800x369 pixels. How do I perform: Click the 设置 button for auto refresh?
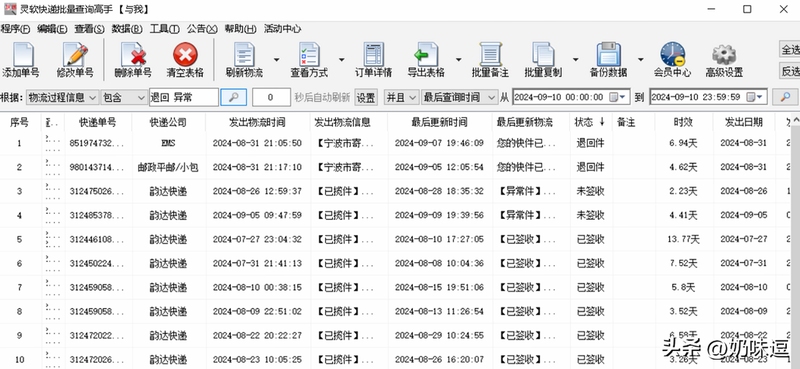pyautogui.click(x=366, y=97)
